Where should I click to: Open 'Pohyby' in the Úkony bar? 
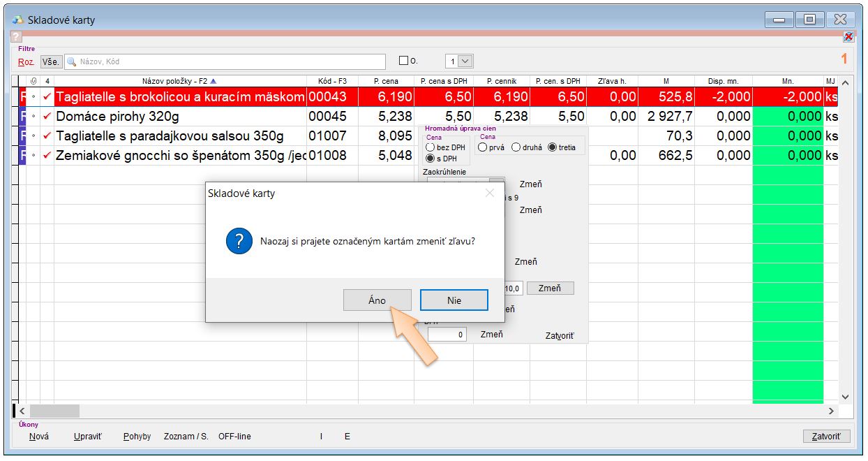click(x=137, y=437)
